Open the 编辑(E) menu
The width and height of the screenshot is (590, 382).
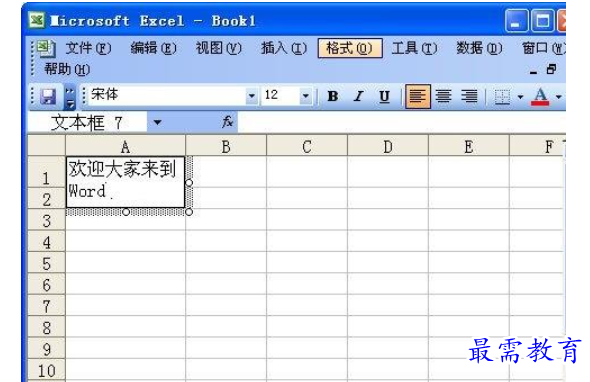pos(153,48)
